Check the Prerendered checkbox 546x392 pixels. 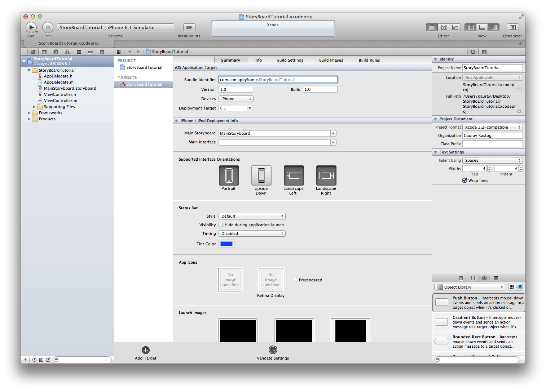295,280
